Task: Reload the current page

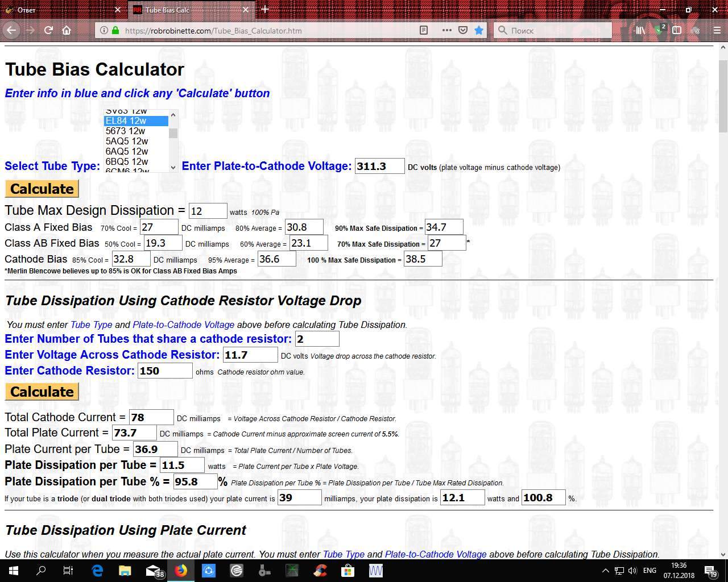Action: pos(48,30)
